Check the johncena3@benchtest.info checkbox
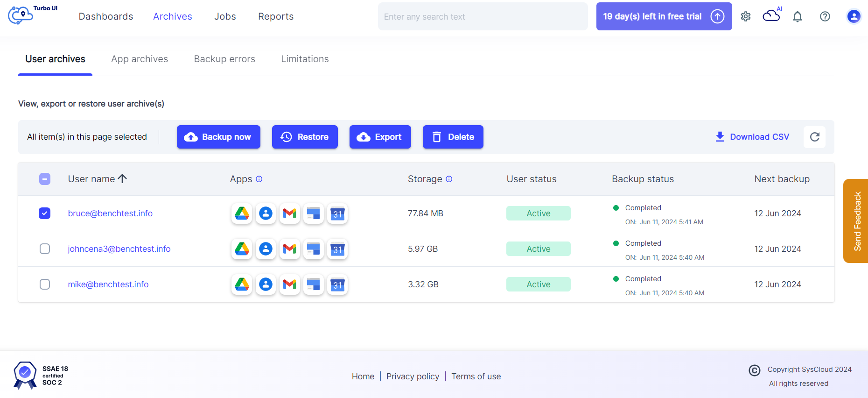Screen dimensions: 868x398 coord(45,249)
